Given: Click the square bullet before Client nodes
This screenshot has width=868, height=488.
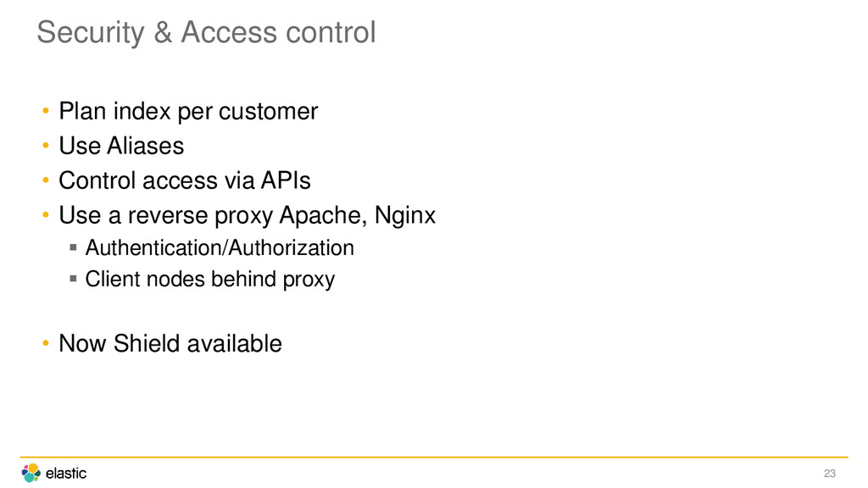Looking at the screenshot, I should (x=73, y=278).
